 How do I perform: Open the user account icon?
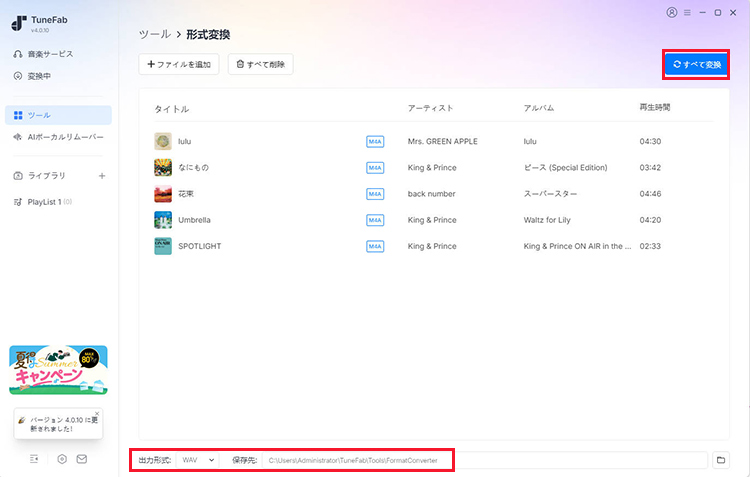point(672,12)
